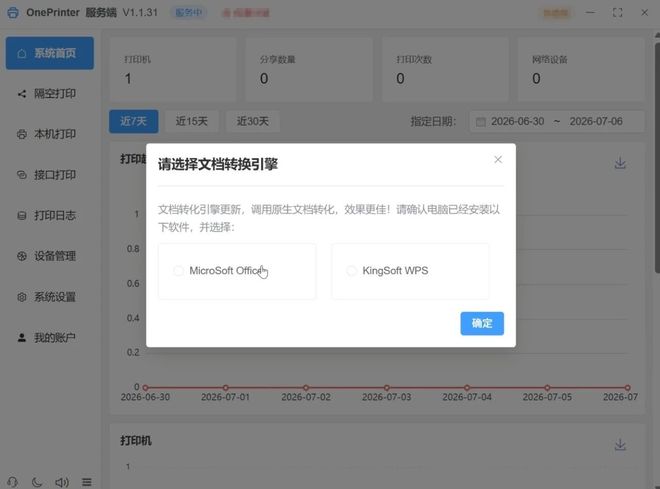Screen dimensions: 660x489
Task: Click the 分享数量 count card
Action: pos(309,69)
